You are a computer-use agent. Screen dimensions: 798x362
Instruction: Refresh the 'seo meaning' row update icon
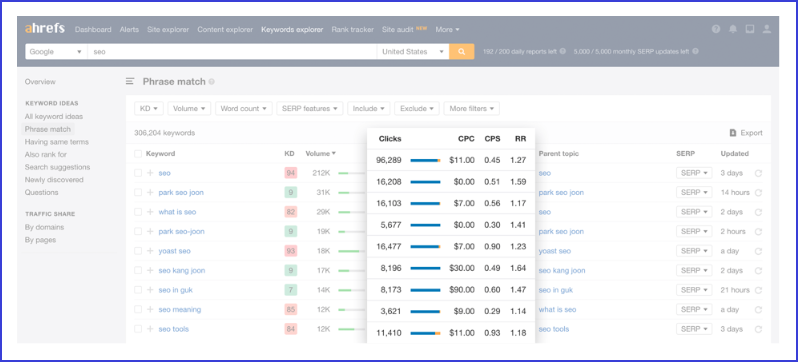pos(758,310)
